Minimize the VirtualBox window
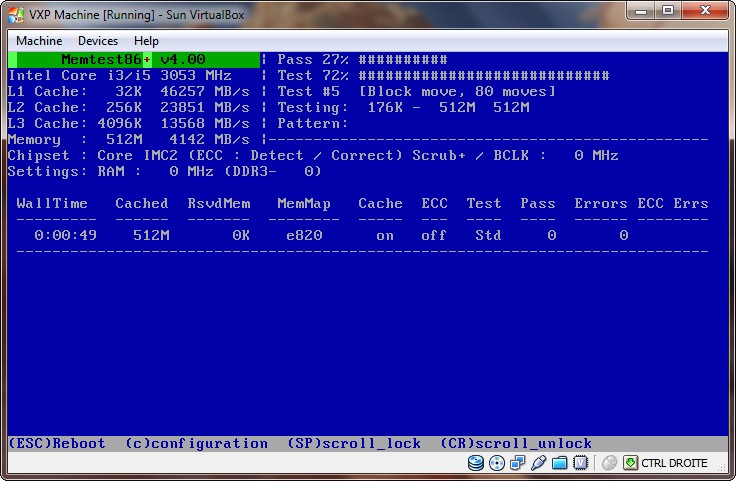Screen dimensions: 736x481 pos(641,10)
